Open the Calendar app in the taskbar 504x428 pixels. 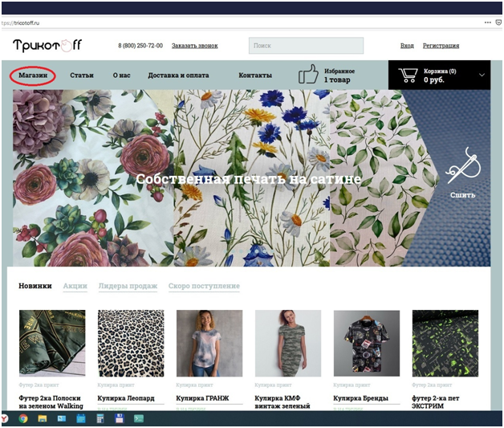point(81,418)
